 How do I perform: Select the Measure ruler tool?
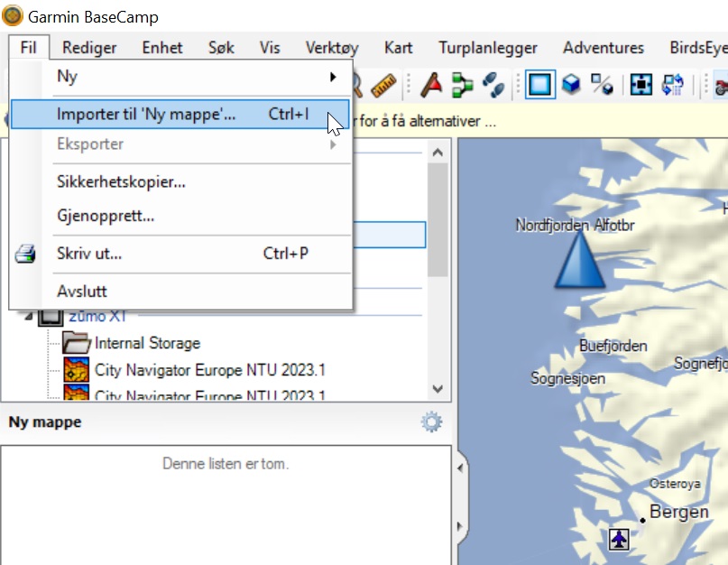pyautogui.click(x=384, y=85)
